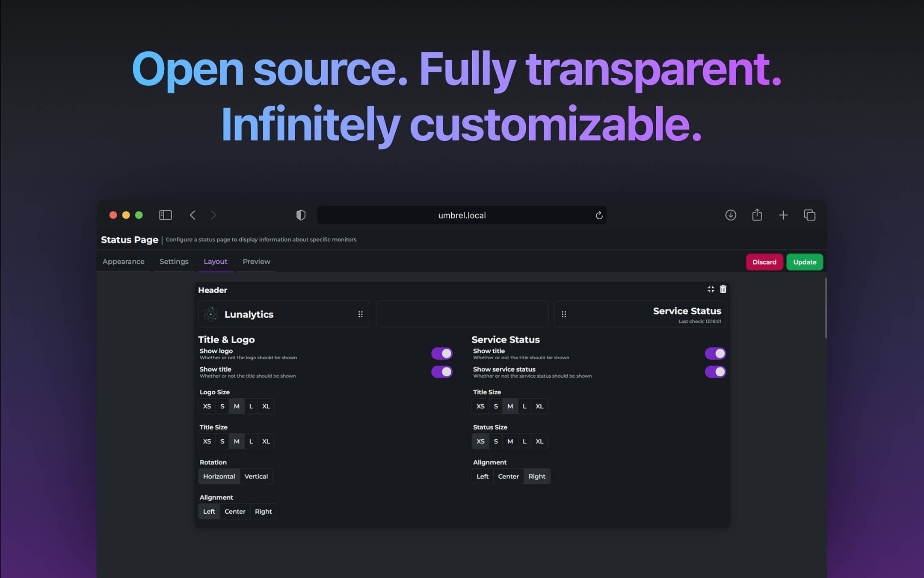Toggle Show title under Title & Logo

[441, 372]
